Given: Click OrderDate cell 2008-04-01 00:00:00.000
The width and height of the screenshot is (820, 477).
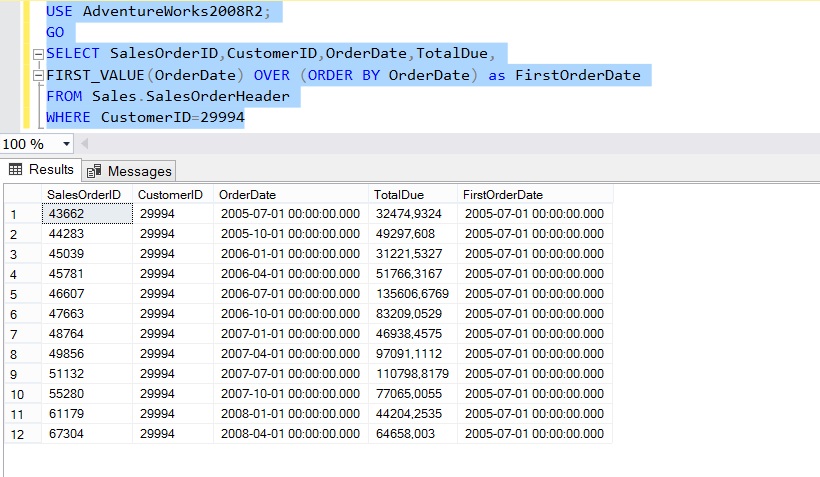Looking at the screenshot, I should pyautogui.click(x=291, y=434).
